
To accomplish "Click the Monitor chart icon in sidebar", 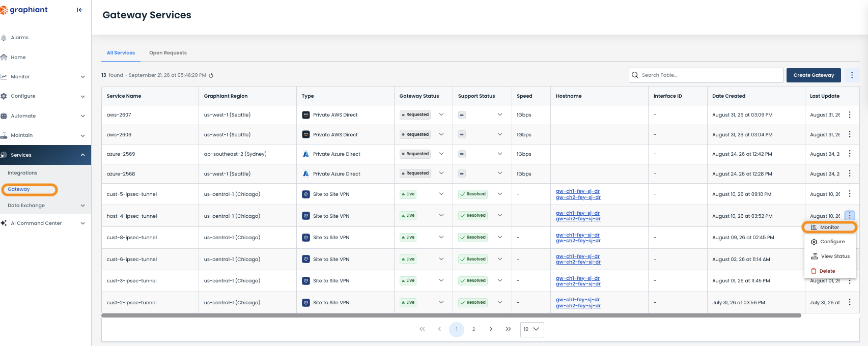I will (4, 77).
